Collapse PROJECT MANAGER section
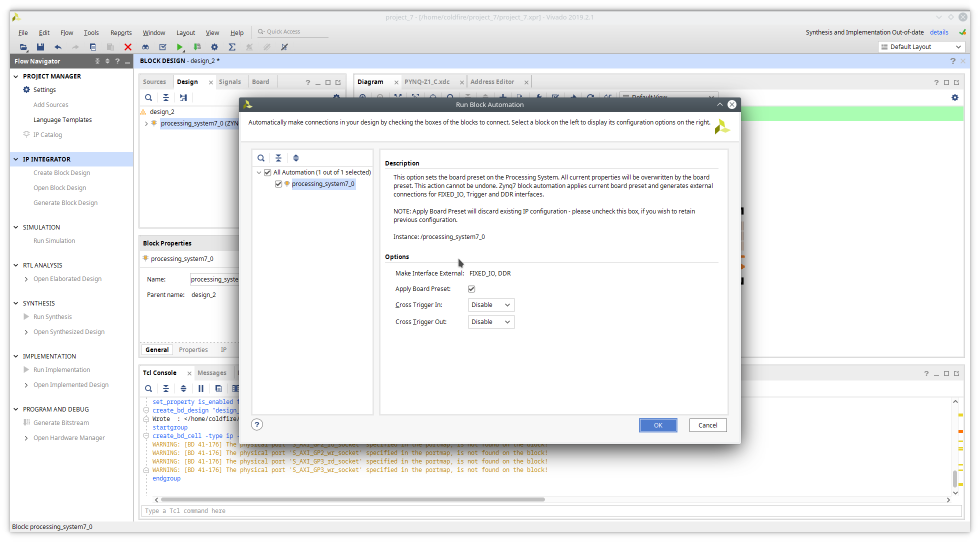The image size is (980, 542). (16, 76)
